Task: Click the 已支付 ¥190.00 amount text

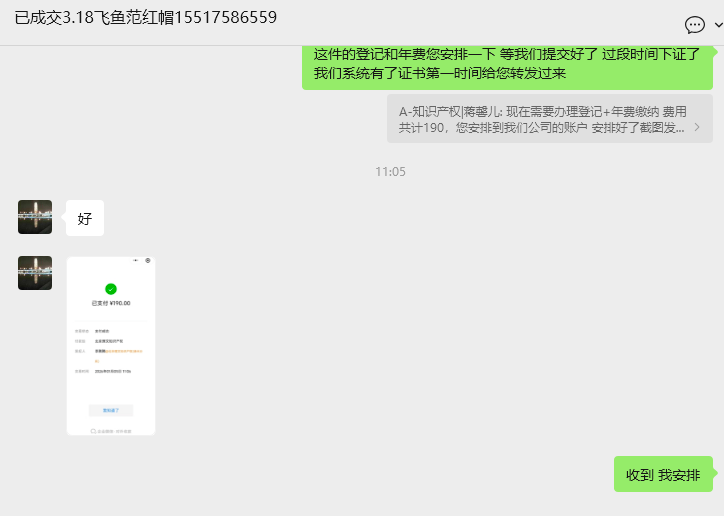Action: pyautogui.click(x=111, y=303)
